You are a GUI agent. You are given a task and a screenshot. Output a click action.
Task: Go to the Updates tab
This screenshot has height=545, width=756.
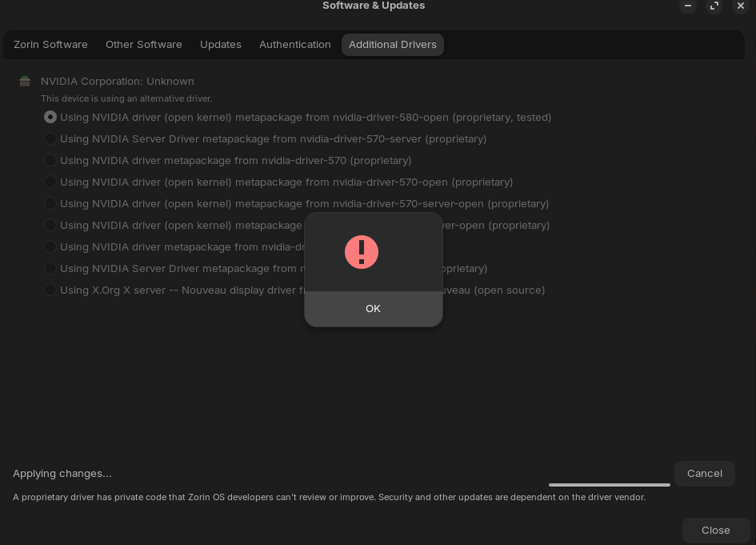221,45
